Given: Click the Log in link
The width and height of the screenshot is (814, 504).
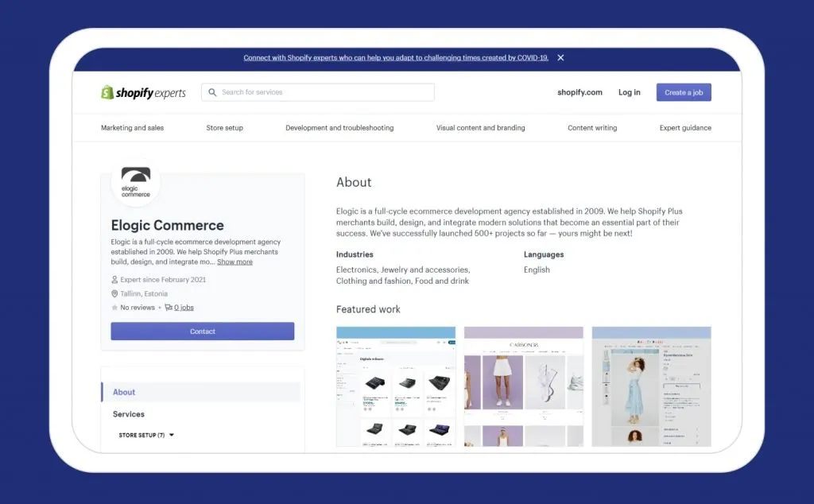Looking at the screenshot, I should 629,92.
